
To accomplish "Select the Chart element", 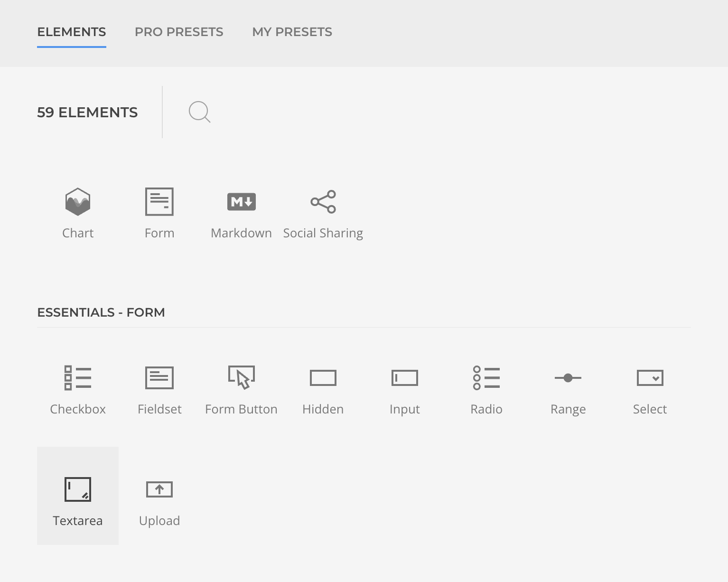I will (77, 213).
